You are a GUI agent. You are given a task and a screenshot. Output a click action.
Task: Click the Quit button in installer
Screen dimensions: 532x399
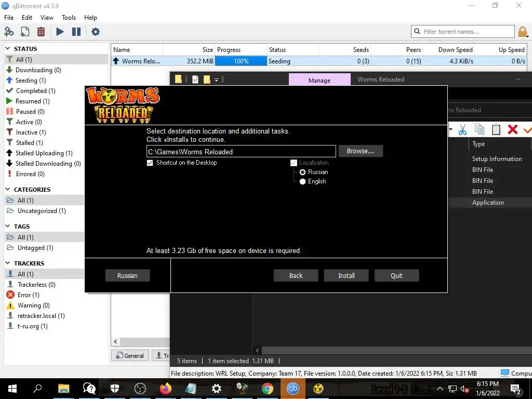point(396,275)
